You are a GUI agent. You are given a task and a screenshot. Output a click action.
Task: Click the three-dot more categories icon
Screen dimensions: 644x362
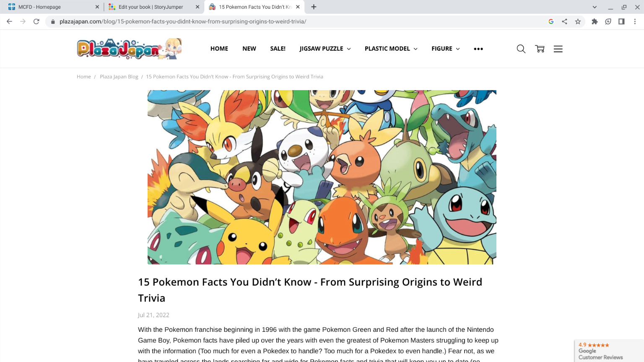click(478, 49)
